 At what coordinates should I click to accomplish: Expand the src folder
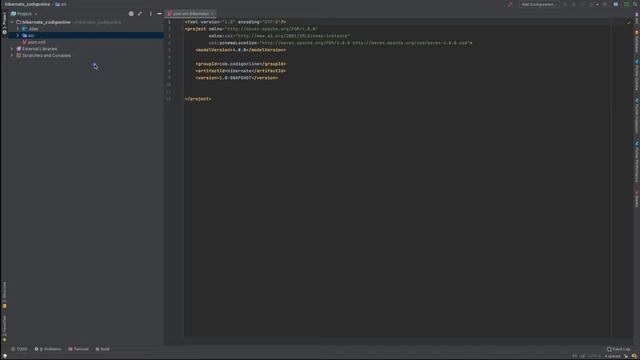[18, 36]
